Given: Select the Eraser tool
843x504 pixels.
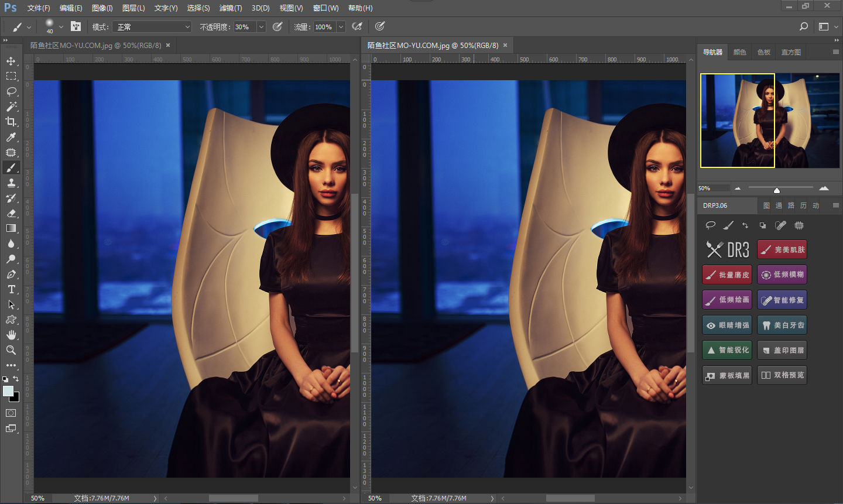Looking at the screenshot, I should coord(11,213).
